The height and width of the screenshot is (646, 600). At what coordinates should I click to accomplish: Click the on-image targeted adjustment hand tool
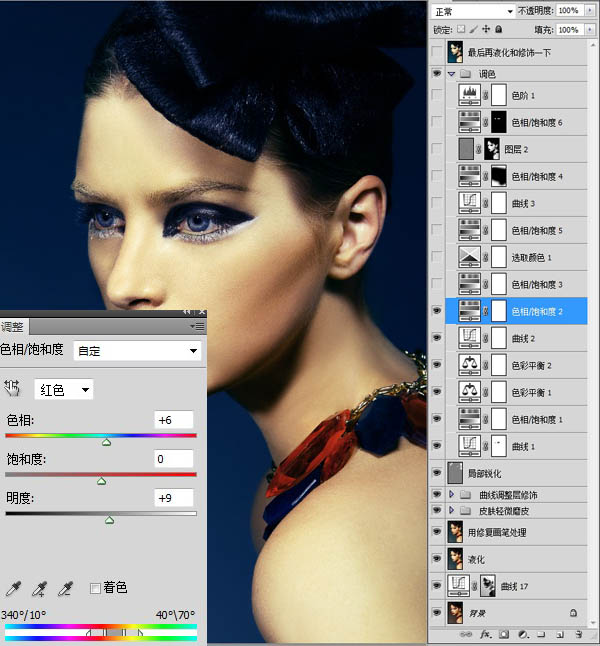[14, 389]
